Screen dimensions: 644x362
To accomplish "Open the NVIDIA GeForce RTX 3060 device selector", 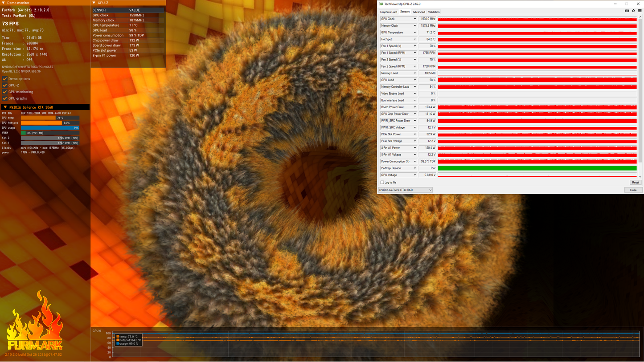I will pyautogui.click(x=406, y=190).
